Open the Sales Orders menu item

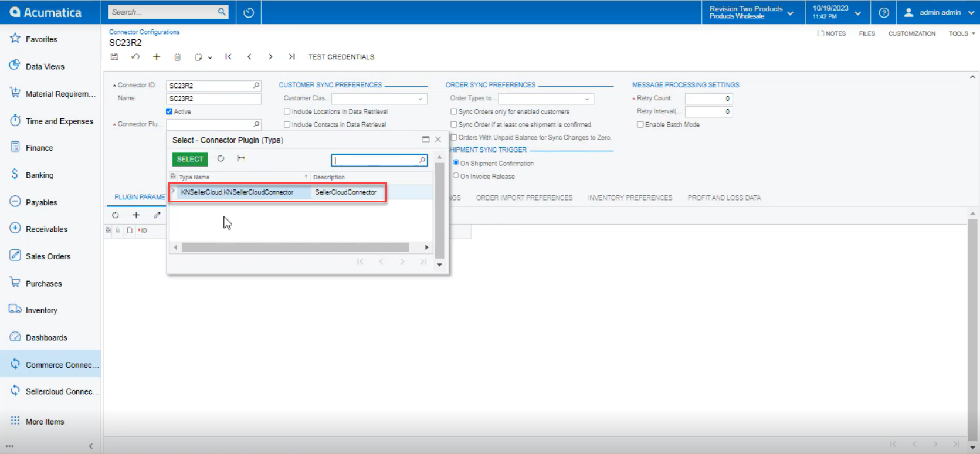point(48,256)
